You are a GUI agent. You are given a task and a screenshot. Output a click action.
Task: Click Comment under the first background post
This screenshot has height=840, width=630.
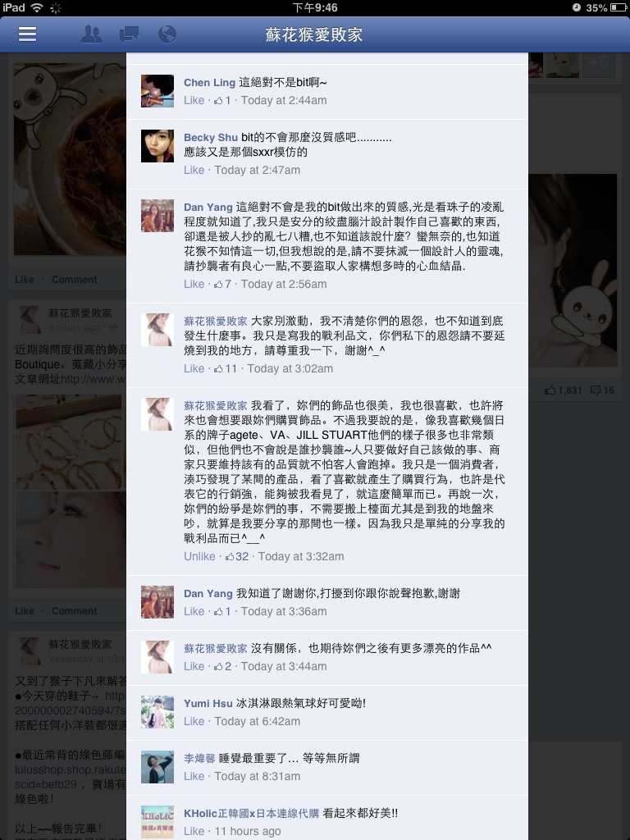pos(74,280)
